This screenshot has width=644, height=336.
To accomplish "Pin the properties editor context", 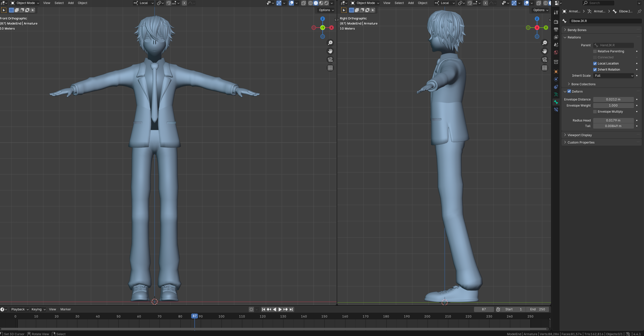I will [639, 11].
